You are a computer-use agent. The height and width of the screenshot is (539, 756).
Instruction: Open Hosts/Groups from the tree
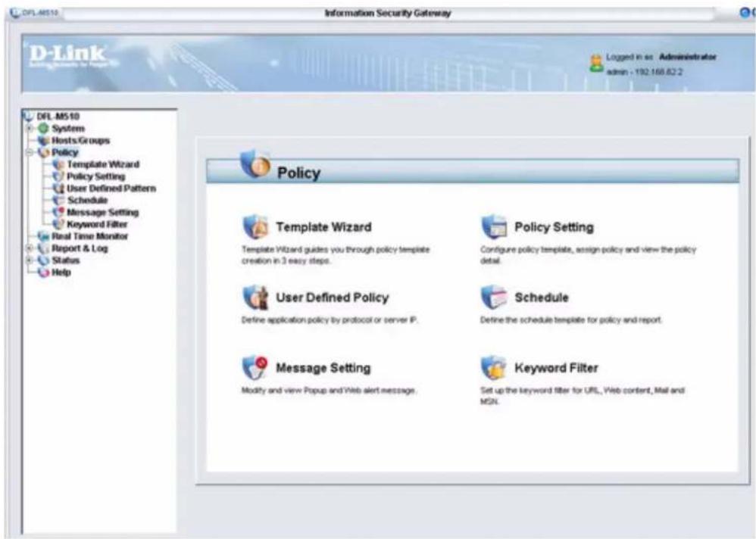coord(80,141)
